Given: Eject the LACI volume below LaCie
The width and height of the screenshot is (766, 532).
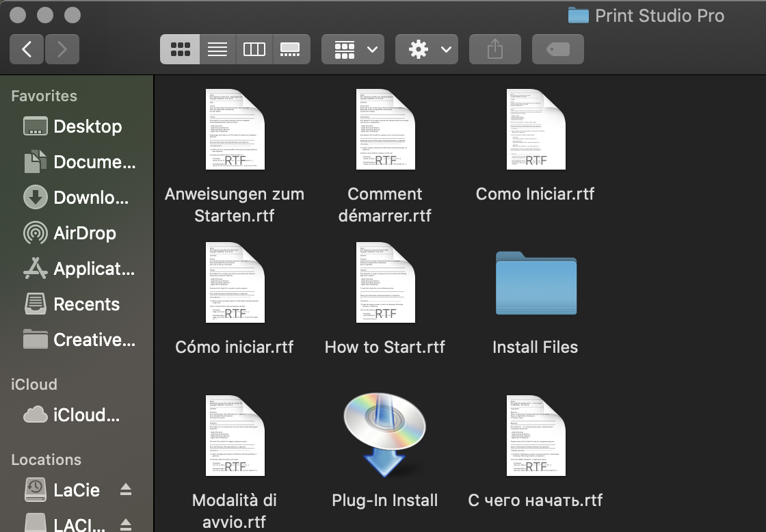Looking at the screenshot, I should (x=125, y=523).
